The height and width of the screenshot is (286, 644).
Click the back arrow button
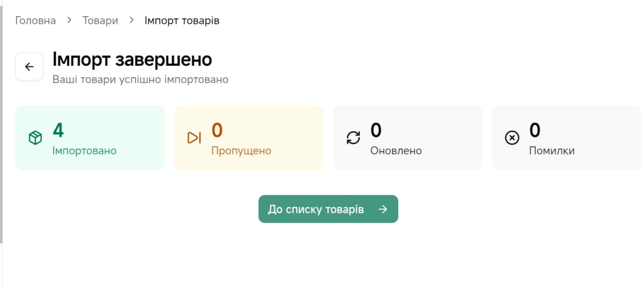29,67
